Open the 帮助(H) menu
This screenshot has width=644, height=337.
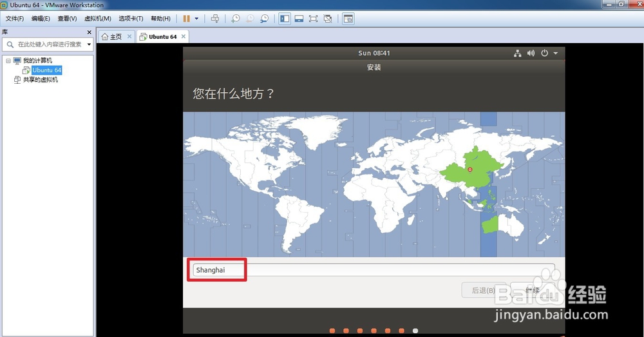coord(160,19)
